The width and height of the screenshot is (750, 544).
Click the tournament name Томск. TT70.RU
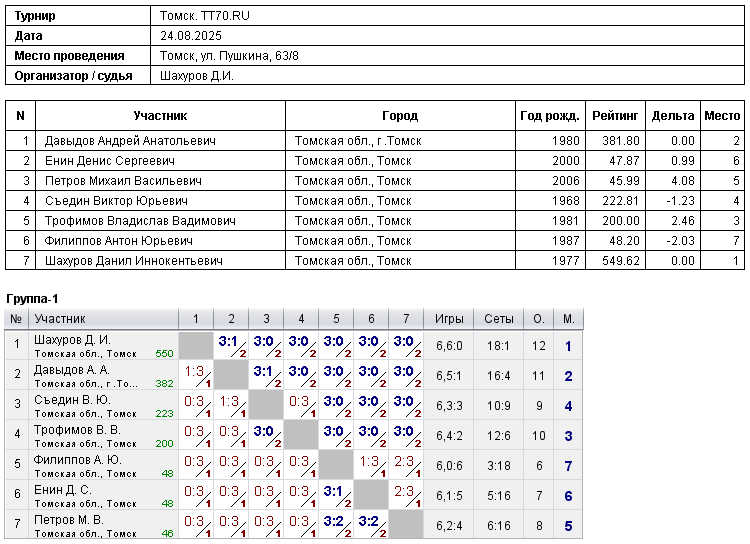(x=202, y=16)
